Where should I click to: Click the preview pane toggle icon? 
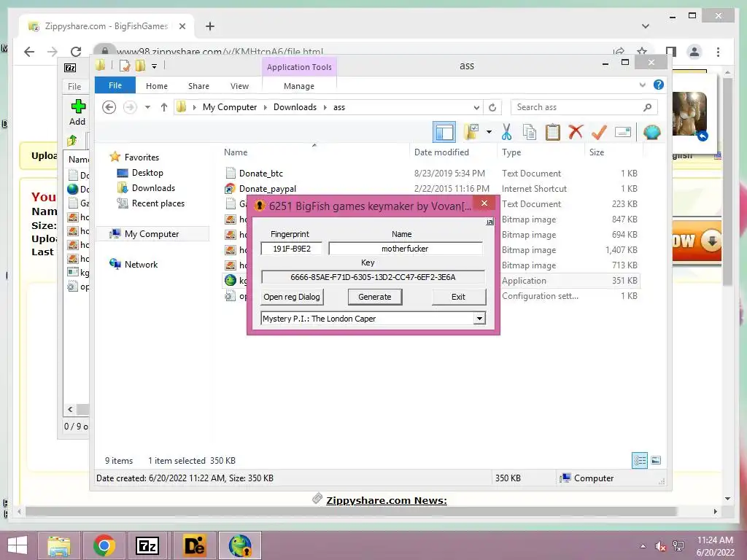tap(444, 132)
